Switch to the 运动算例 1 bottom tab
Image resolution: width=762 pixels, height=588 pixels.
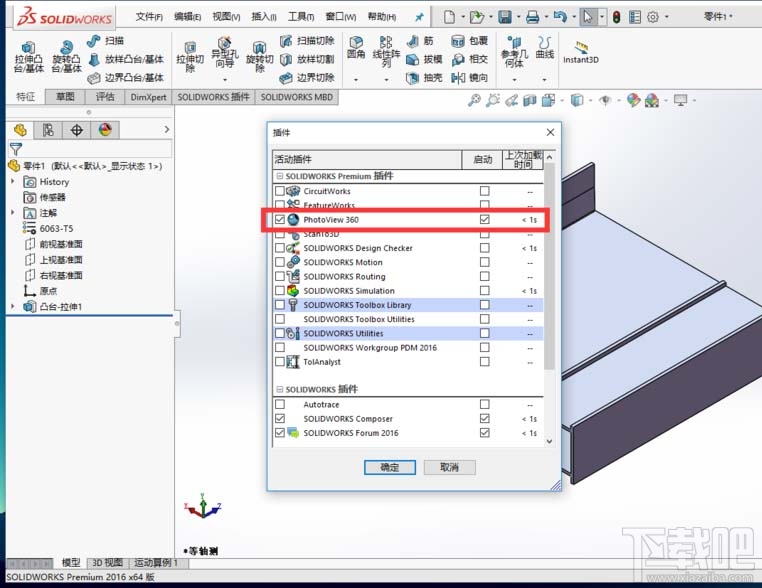156,563
